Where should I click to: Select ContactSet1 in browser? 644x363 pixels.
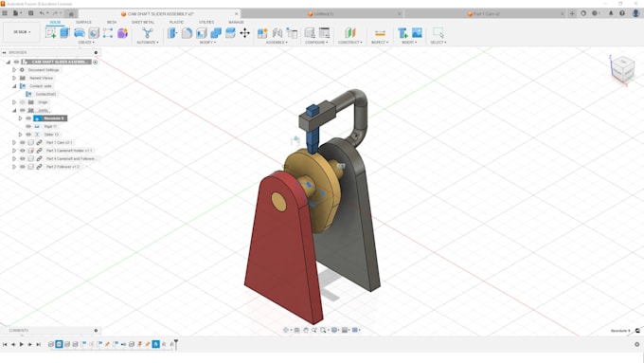pos(45,94)
